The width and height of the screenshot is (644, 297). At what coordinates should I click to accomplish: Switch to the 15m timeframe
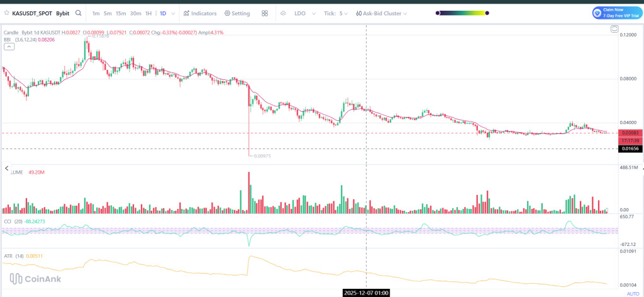coord(121,13)
